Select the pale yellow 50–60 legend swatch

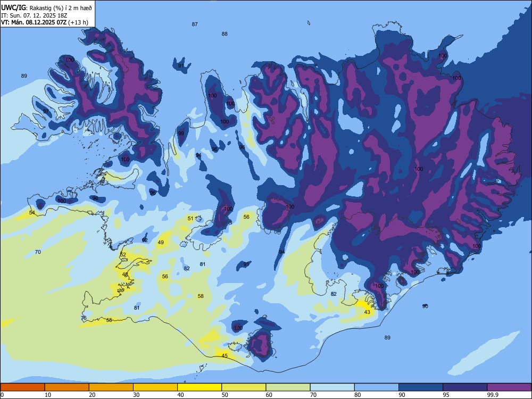point(244,387)
